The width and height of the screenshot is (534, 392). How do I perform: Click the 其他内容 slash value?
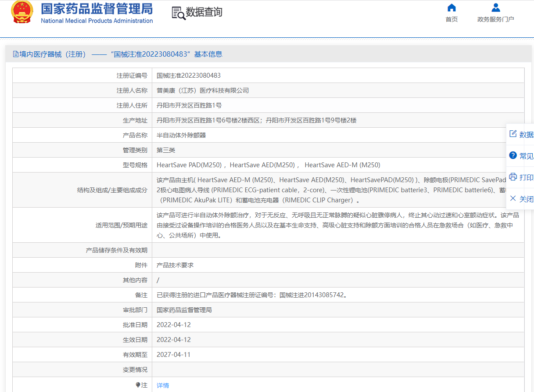pyautogui.click(x=158, y=280)
